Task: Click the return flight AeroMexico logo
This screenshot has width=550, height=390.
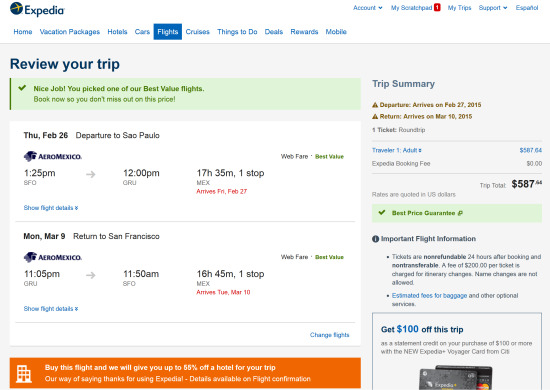Action: click(x=53, y=257)
